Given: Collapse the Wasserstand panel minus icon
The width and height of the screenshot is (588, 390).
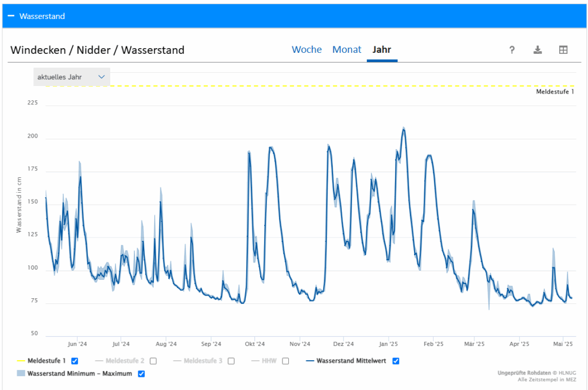Looking at the screenshot, I should pyautogui.click(x=11, y=16).
